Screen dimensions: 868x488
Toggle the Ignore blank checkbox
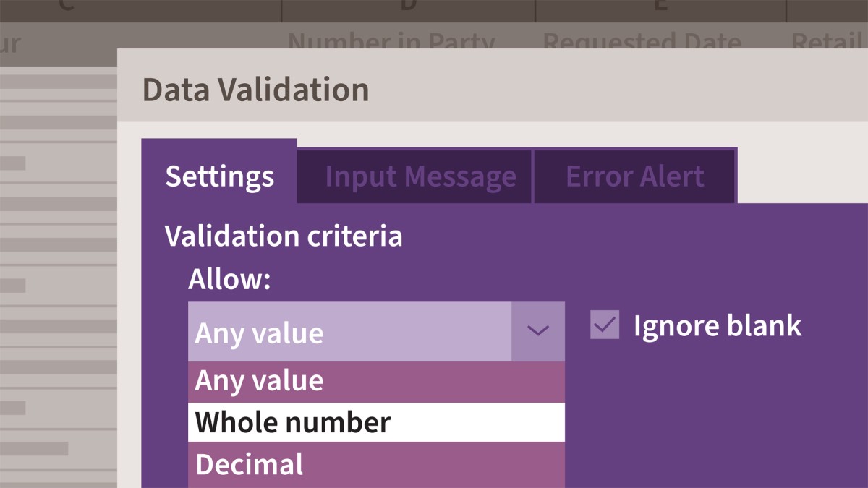pos(605,325)
